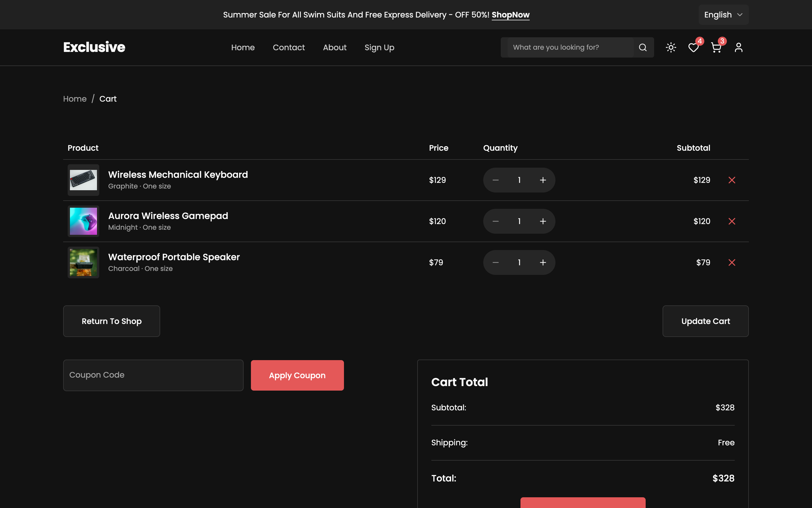This screenshot has width=812, height=508.
Task: Click the Quantity column header
Action: coord(500,148)
